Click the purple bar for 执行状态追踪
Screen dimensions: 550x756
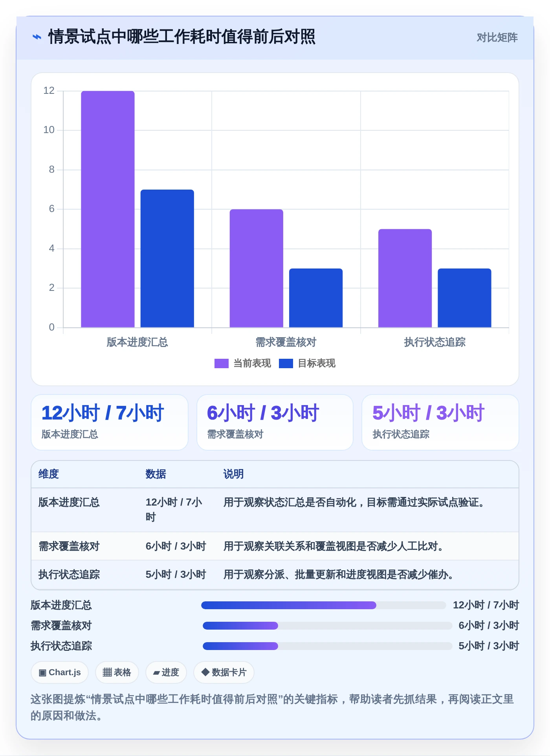(405, 278)
